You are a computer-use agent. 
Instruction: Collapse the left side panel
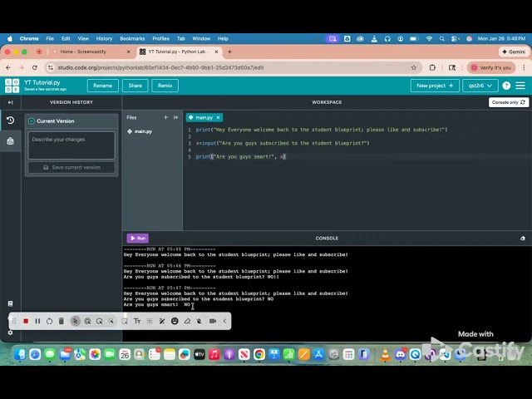coord(10,102)
